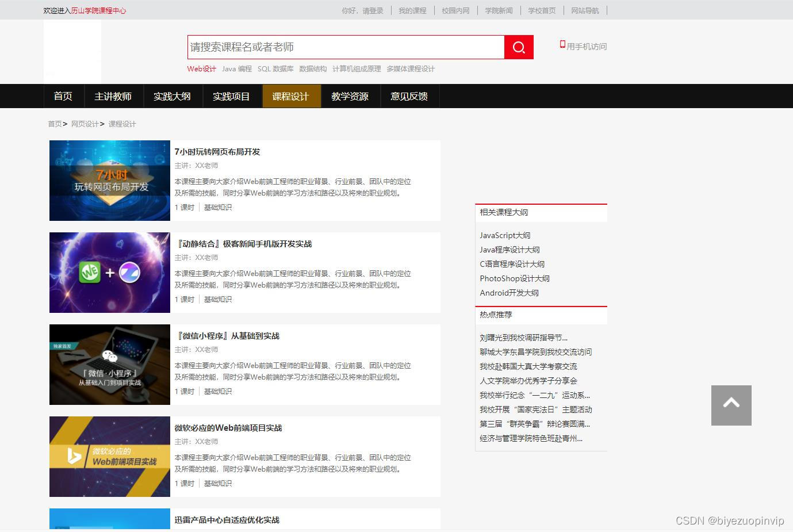The height and width of the screenshot is (532, 793).
Task: Click course title 7小时玩转网页布局开发
Action: pos(217,152)
